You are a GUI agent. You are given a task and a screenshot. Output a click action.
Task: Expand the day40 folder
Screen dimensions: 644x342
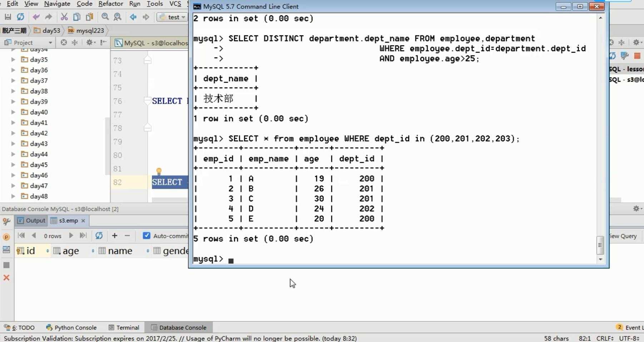[x=13, y=112]
